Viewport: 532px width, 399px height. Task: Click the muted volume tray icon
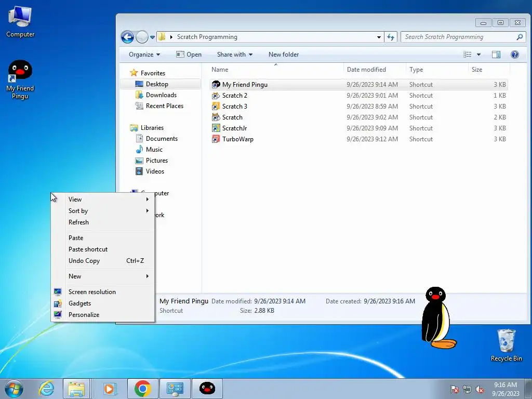point(480,389)
